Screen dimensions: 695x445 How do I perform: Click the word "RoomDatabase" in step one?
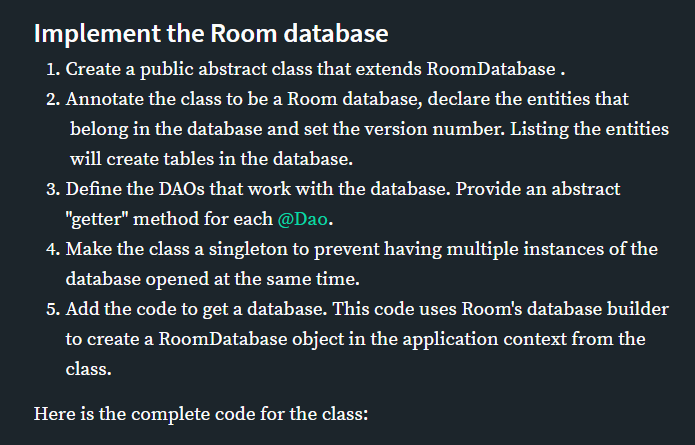490,70
